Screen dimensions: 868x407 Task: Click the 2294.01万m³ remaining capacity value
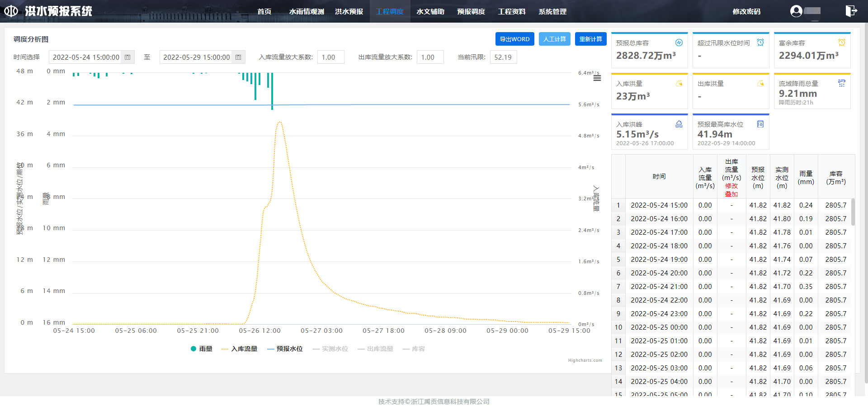809,55
